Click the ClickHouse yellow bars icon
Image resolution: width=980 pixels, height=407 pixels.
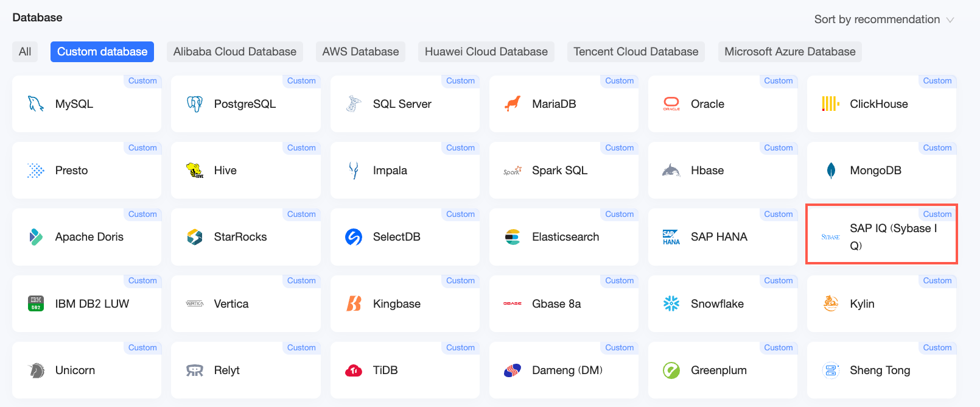coord(831,104)
